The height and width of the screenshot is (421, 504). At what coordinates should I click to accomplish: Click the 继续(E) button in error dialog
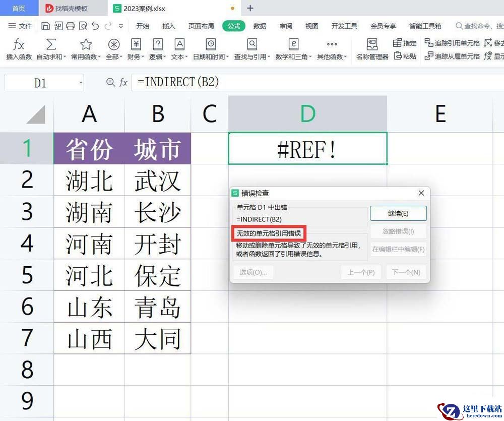pyautogui.click(x=398, y=213)
